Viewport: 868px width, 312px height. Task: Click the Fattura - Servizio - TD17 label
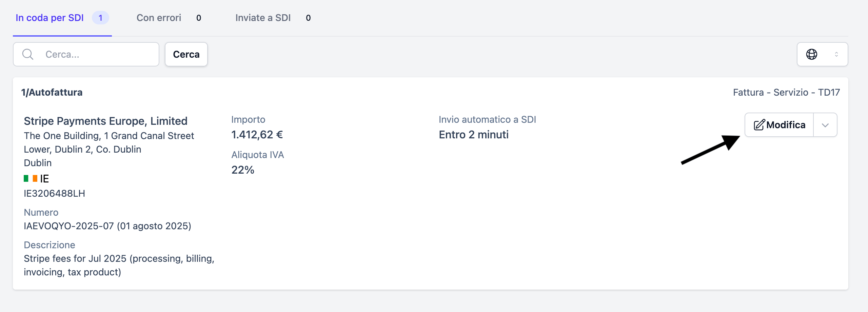(786, 92)
